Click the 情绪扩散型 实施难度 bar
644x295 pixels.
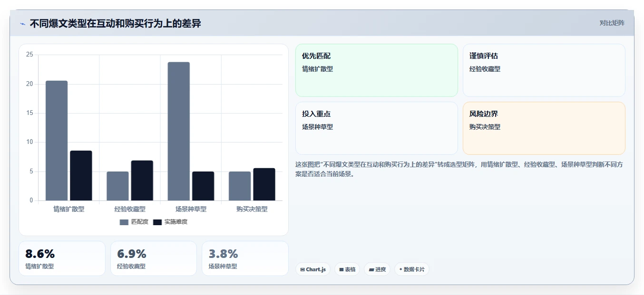coord(81,176)
